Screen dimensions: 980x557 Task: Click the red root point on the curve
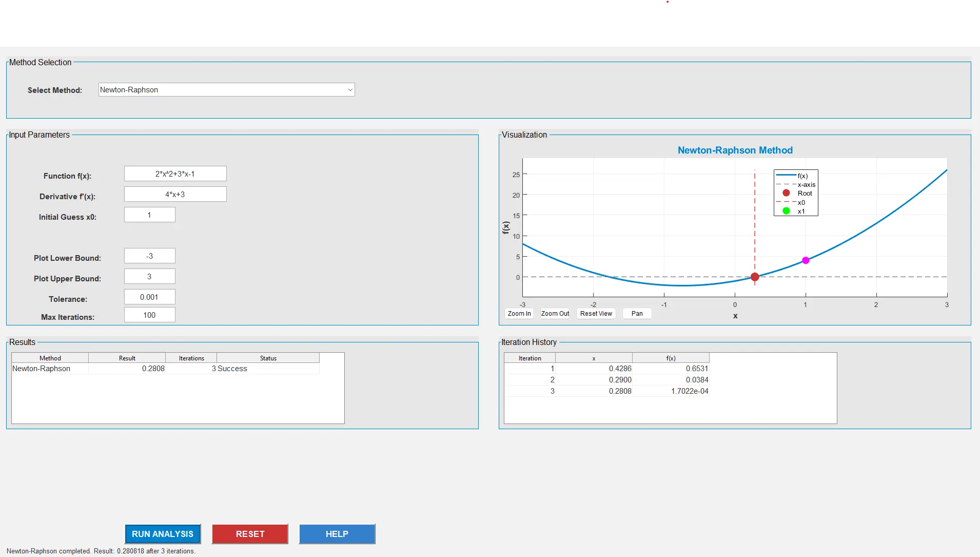pos(755,277)
